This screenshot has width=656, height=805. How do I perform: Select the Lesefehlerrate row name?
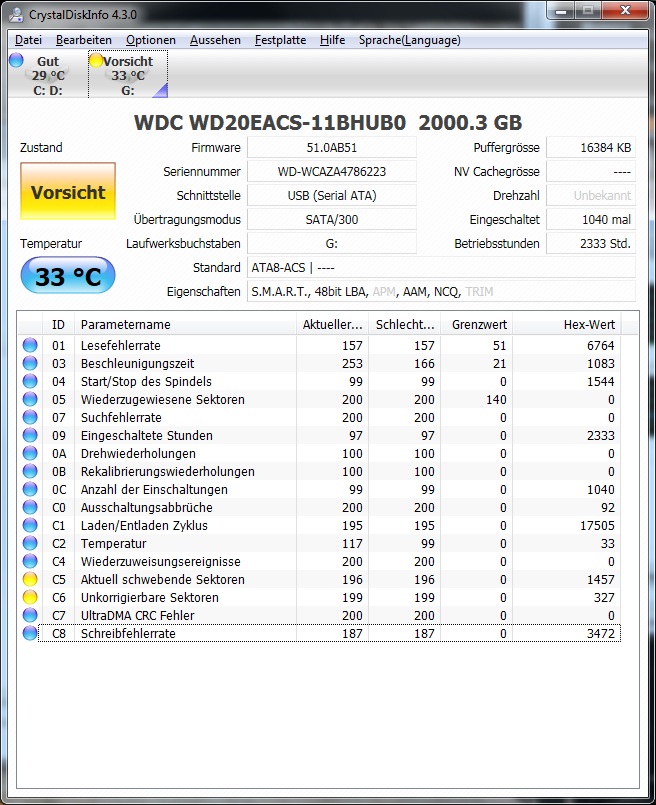point(121,346)
